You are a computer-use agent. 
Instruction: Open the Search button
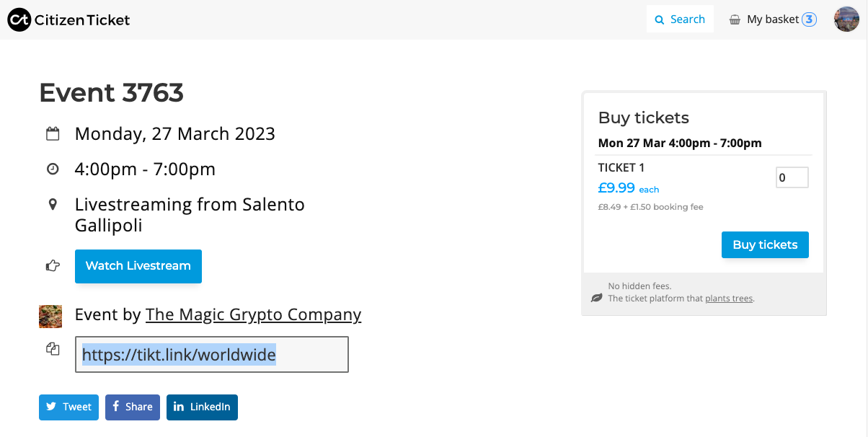coord(680,19)
